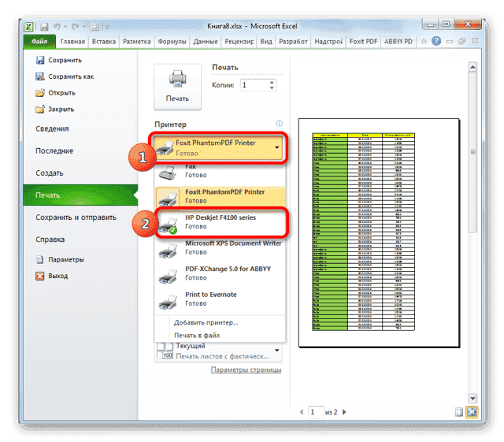Choose the Print to Evernote printer
Viewport: 504px width, 442px height.
(220, 299)
